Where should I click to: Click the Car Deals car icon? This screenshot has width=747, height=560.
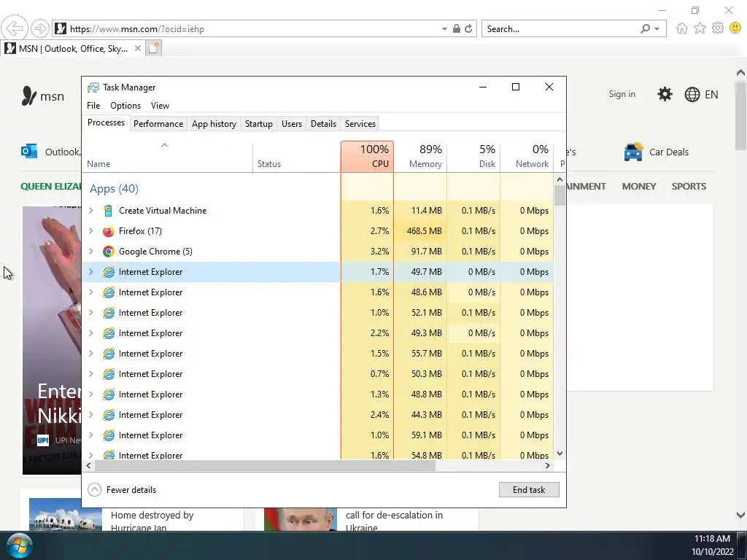pyautogui.click(x=634, y=152)
